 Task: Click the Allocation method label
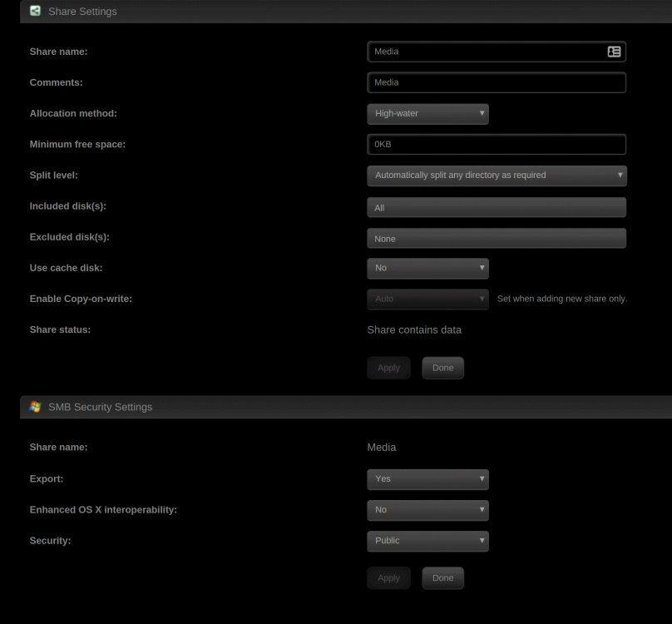[x=73, y=114]
